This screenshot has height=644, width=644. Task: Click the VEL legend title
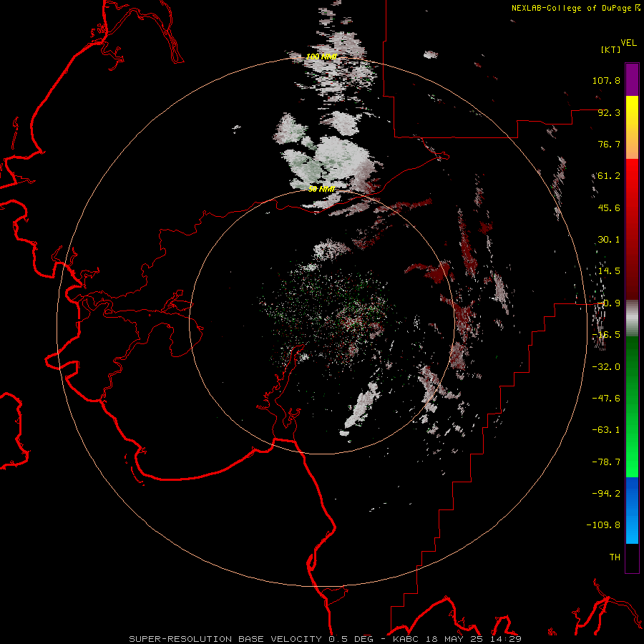point(629,43)
